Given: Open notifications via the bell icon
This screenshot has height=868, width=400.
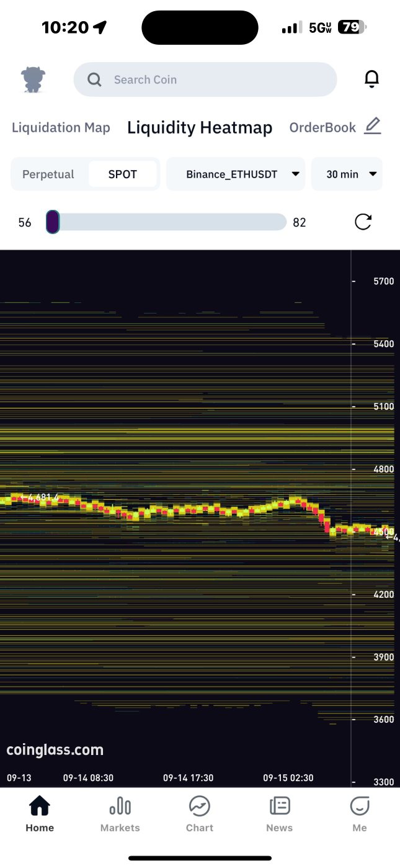Looking at the screenshot, I should [x=371, y=79].
